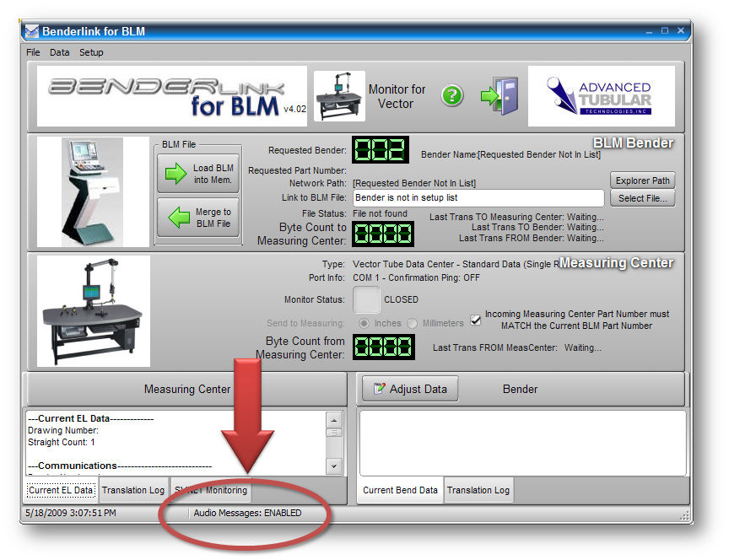Click the exit door icon
The image size is (729, 560).
[499, 96]
